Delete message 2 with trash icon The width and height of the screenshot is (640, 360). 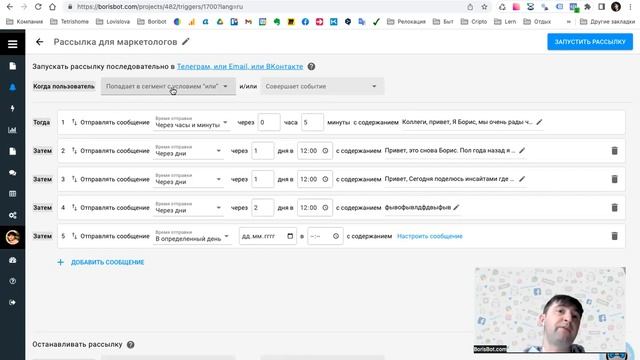(x=614, y=151)
